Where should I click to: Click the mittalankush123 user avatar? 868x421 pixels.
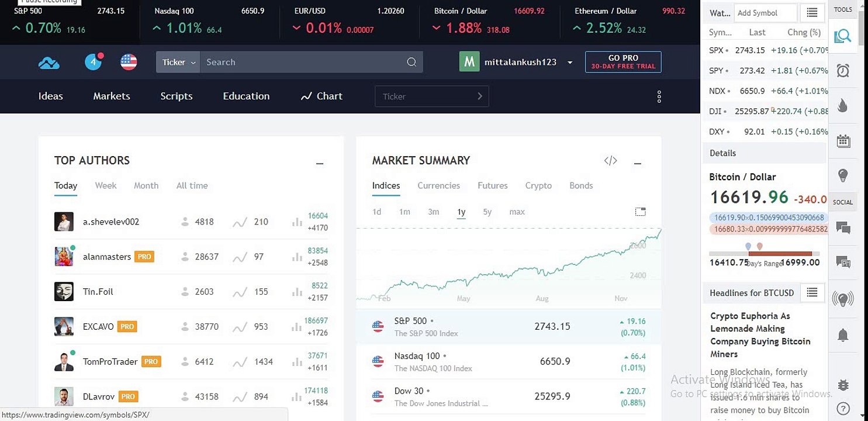[x=469, y=62]
